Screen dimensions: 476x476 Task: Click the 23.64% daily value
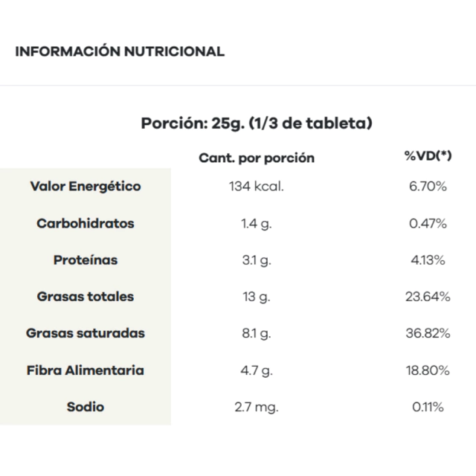(428, 296)
